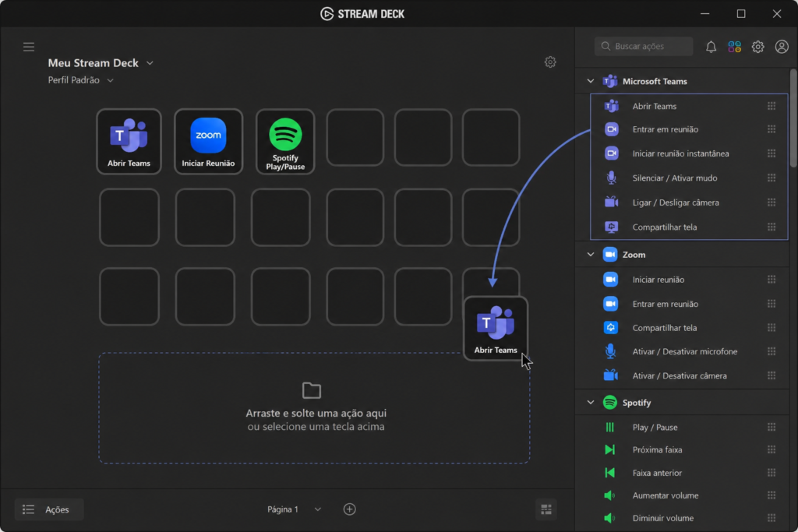
Task: Click the Teams Entrar em reunião icon
Action: click(x=611, y=129)
